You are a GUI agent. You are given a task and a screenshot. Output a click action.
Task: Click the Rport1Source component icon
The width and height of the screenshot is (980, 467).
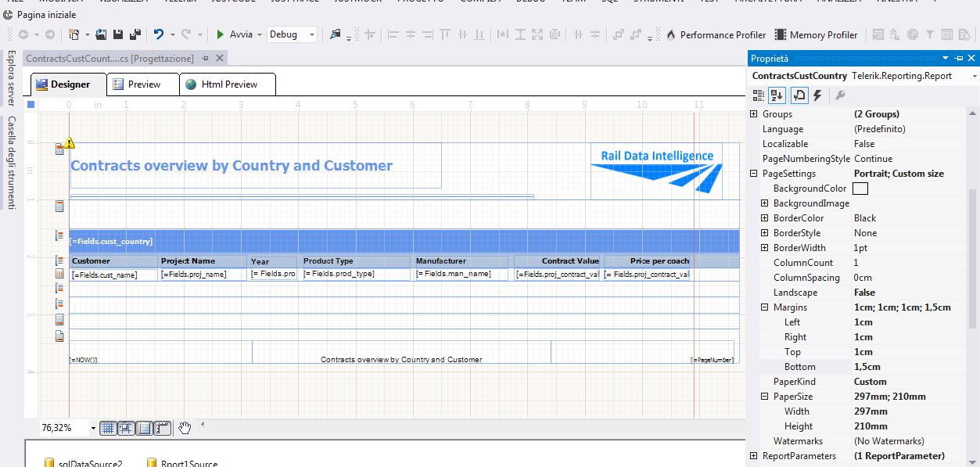[x=152, y=463]
